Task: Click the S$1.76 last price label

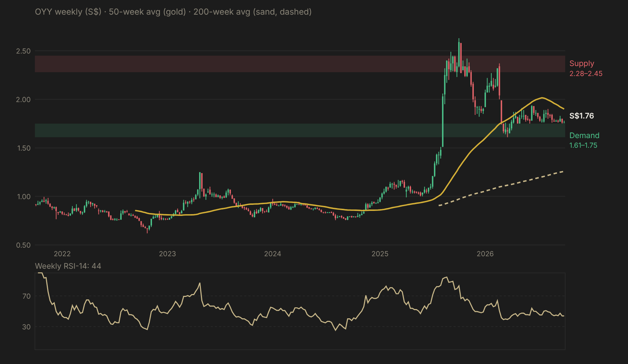Action: point(582,116)
